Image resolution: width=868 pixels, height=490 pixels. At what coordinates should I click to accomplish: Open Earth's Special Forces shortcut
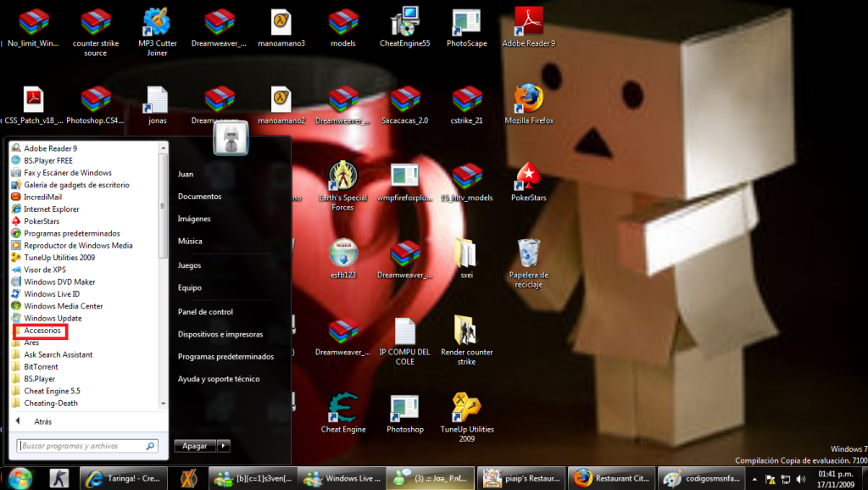pyautogui.click(x=342, y=186)
